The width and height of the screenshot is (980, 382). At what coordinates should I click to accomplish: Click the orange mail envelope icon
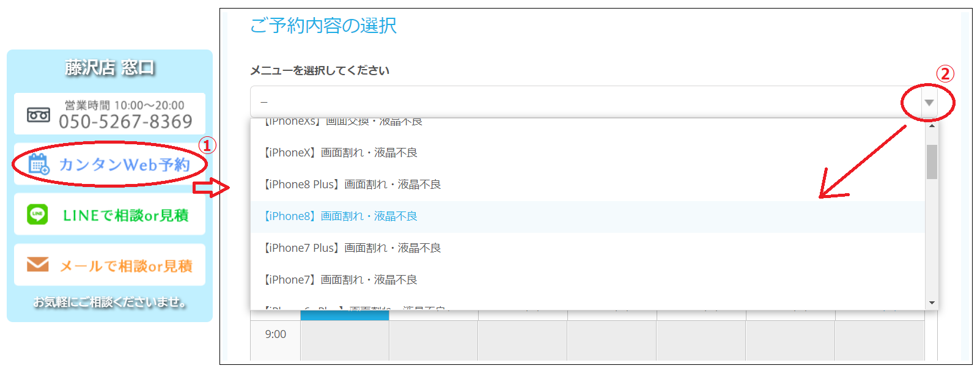point(38,265)
